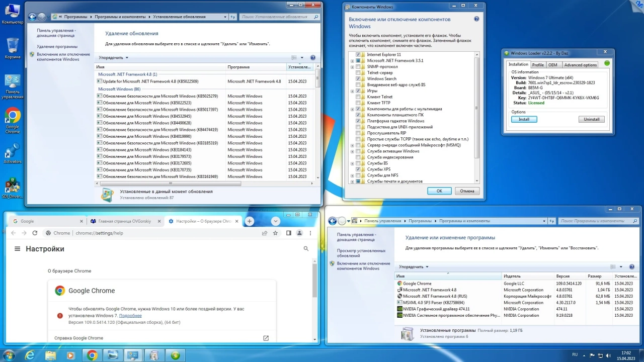Switch to the OEM tab in Windows Loader
Screen dimensions: 644x362
[552, 65]
